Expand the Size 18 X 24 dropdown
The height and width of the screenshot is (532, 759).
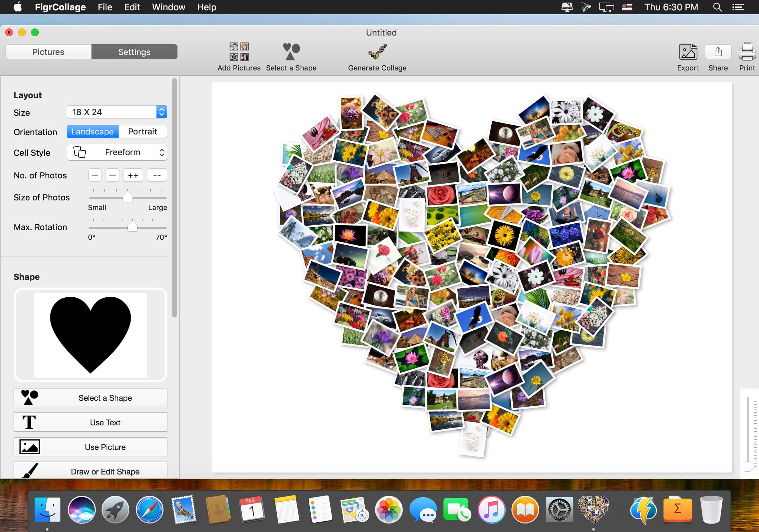click(117, 112)
